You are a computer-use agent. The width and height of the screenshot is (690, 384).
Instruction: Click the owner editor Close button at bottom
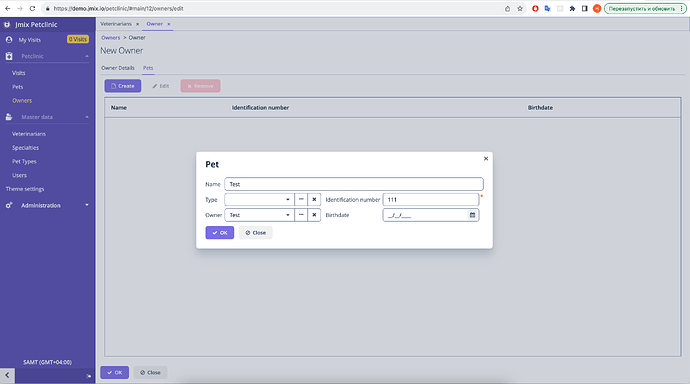pos(150,373)
